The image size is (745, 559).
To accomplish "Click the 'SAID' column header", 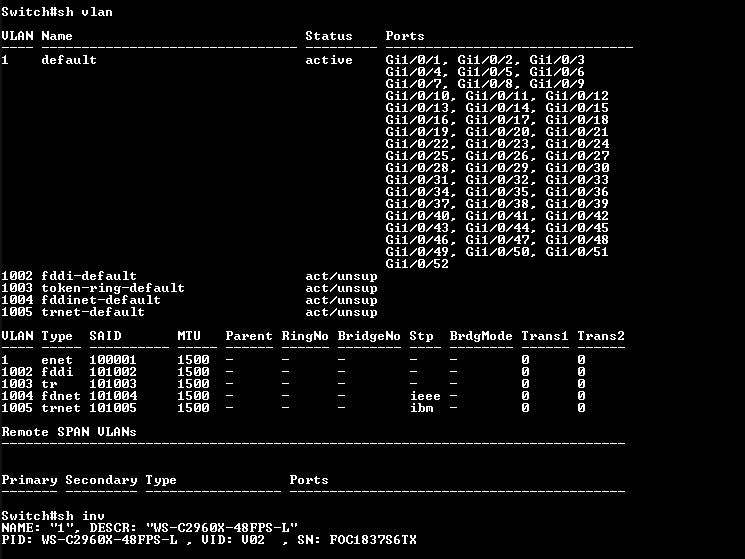I will point(105,336).
